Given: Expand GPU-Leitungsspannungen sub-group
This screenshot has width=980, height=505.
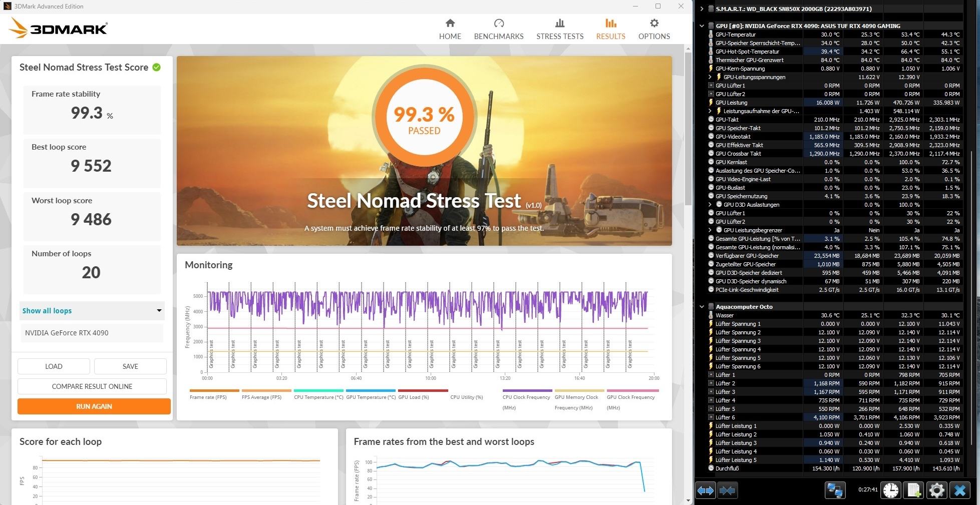Looking at the screenshot, I should [710, 77].
